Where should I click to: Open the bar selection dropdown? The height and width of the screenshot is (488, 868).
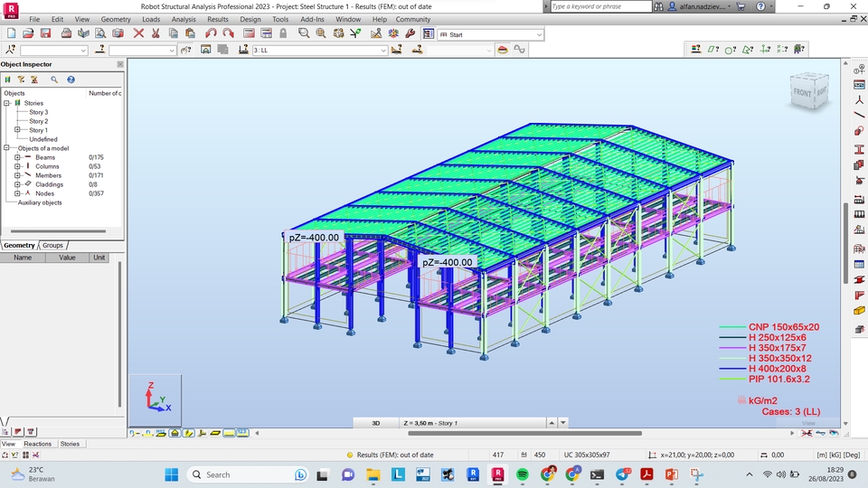(172, 51)
